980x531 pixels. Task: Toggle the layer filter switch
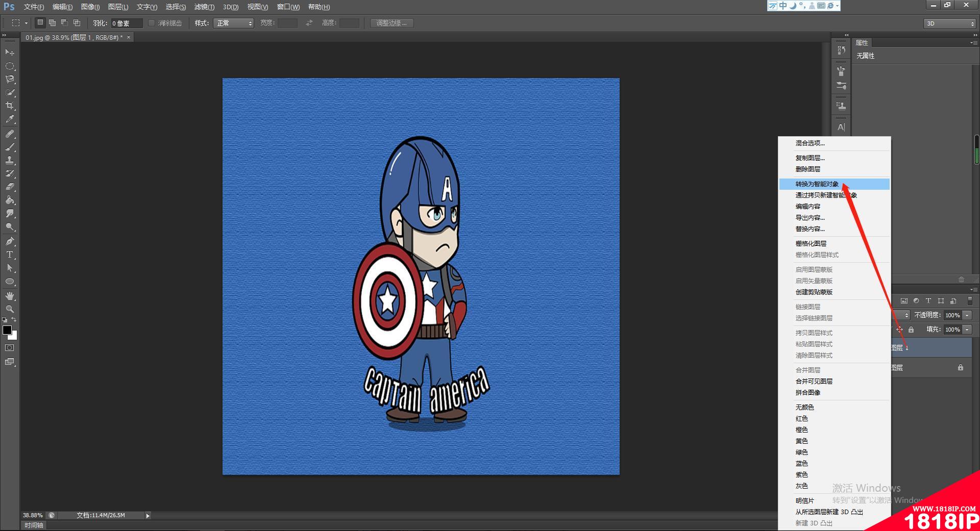(970, 301)
